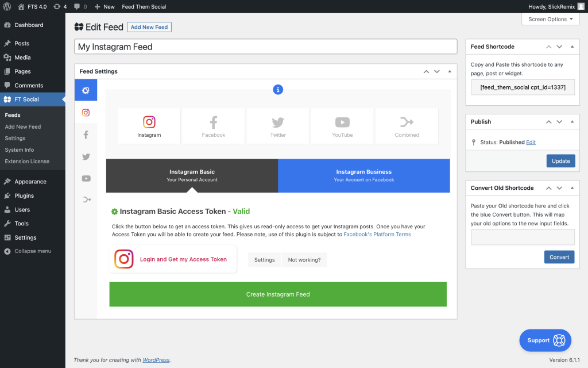This screenshot has width=588, height=368.
Task: Go to Posts in the sidebar
Action: 33,43
